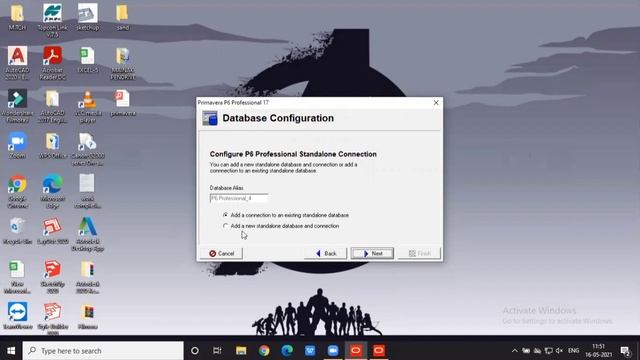Cancel the Database Configuration dialog
This screenshot has width=640, height=360.
222,253
